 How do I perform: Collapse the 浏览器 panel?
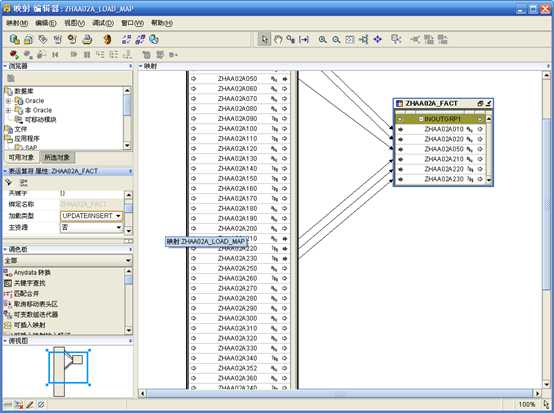point(5,66)
